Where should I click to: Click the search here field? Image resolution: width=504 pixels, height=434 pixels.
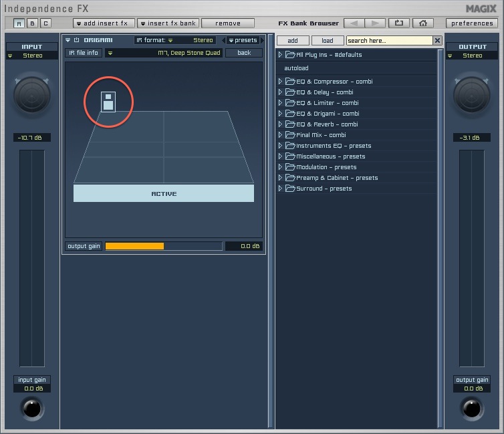pyautogui.click(x=390, y=41)
